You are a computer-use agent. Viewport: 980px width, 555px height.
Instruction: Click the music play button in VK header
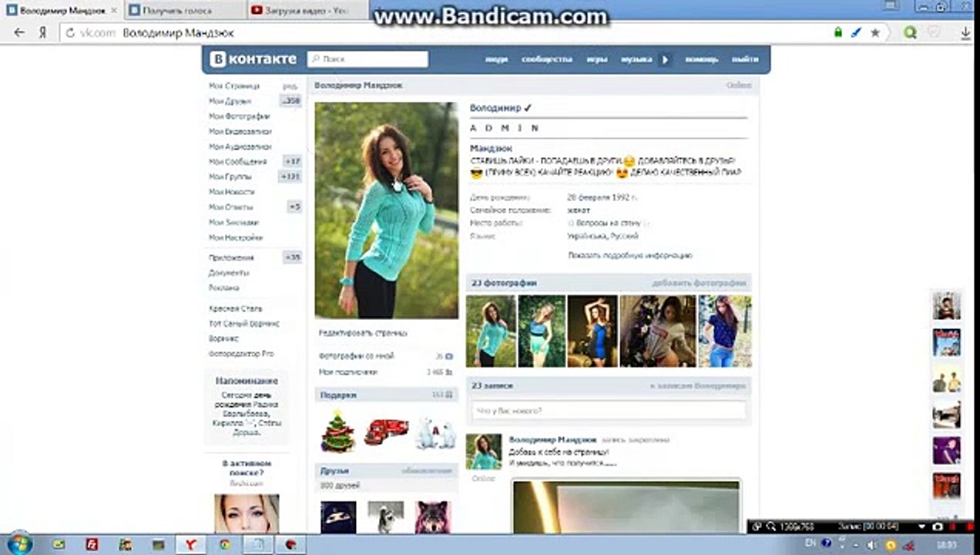pyautogui.click(x=665, y=59)
